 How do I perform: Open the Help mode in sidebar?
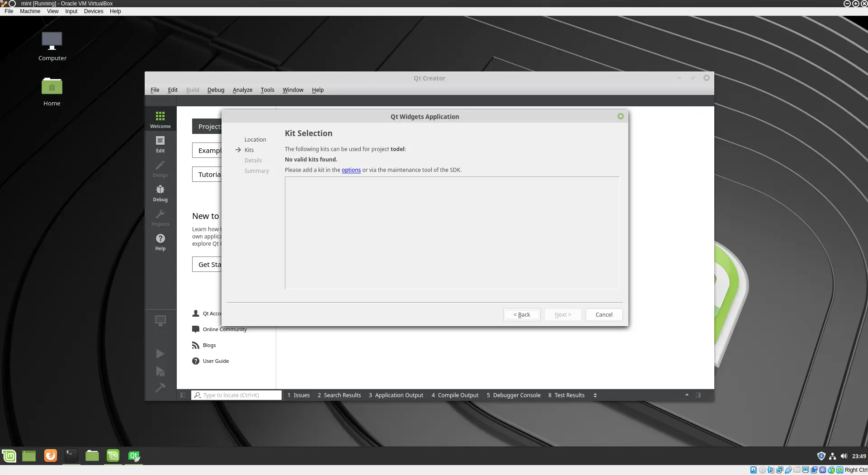(160, 242)
